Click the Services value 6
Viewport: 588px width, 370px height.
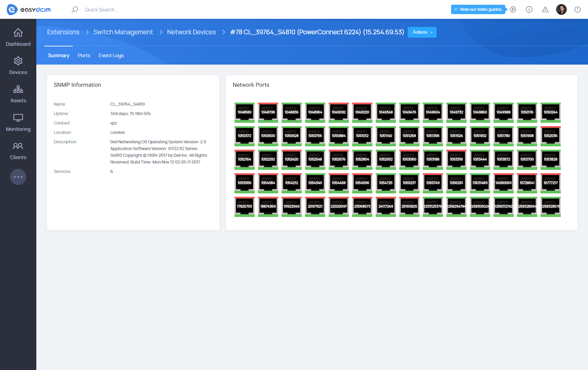point(112,172)
